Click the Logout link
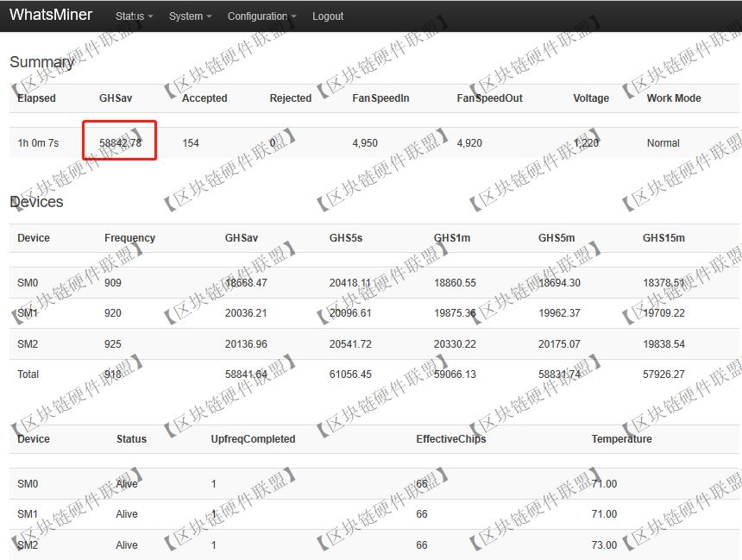The image size is (742, 560). 328,16
